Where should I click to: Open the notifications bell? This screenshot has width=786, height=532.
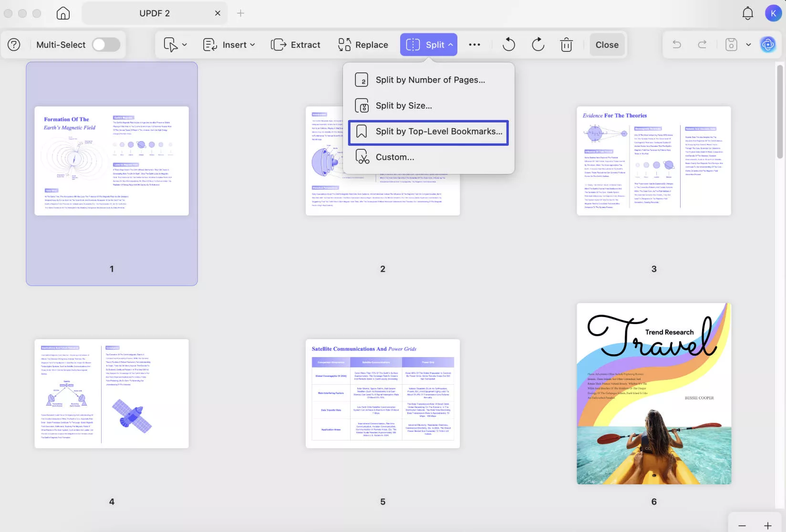click(x=747, y=13)
